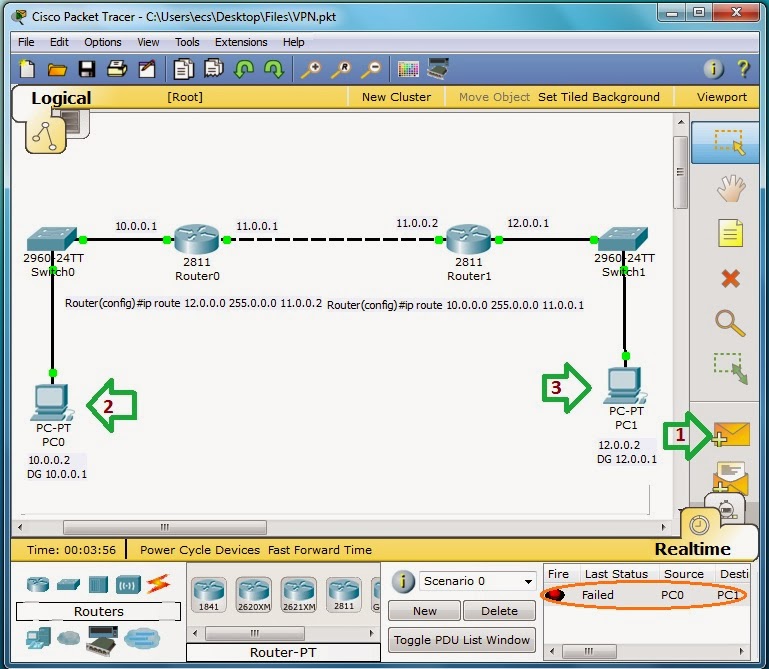The image size is (769, 669).
Task: Click Set Tiled Background
Action: pyautogui.click(x=598, y=97)
